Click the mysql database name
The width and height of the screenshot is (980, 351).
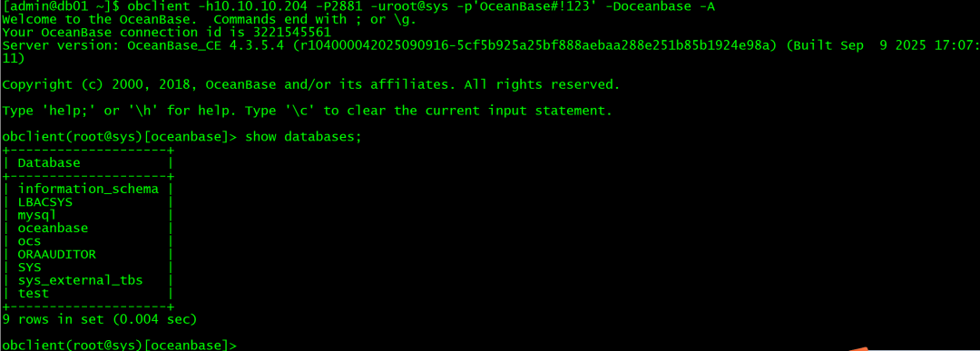[37, 216]
